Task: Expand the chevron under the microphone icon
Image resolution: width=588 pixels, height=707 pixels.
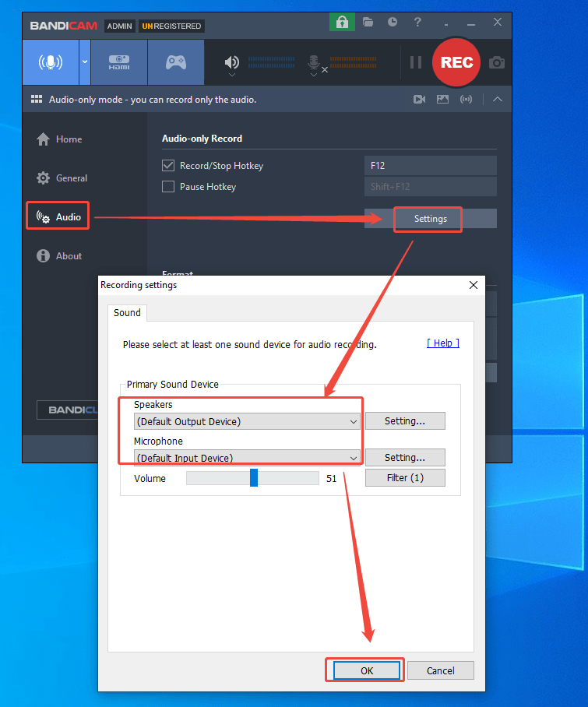Action: click(314, 75)
